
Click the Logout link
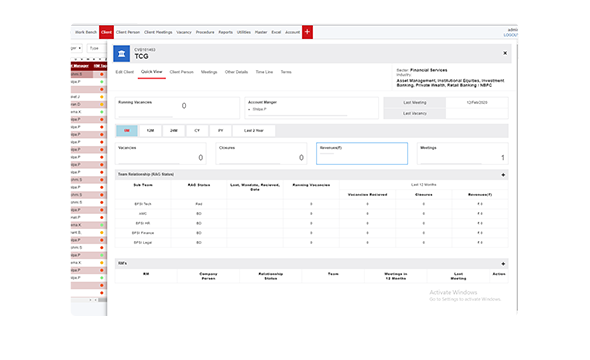511,35
